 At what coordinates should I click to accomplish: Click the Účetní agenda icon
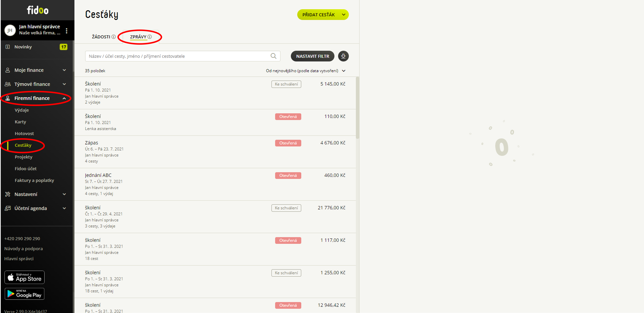(x=8, y=208)
